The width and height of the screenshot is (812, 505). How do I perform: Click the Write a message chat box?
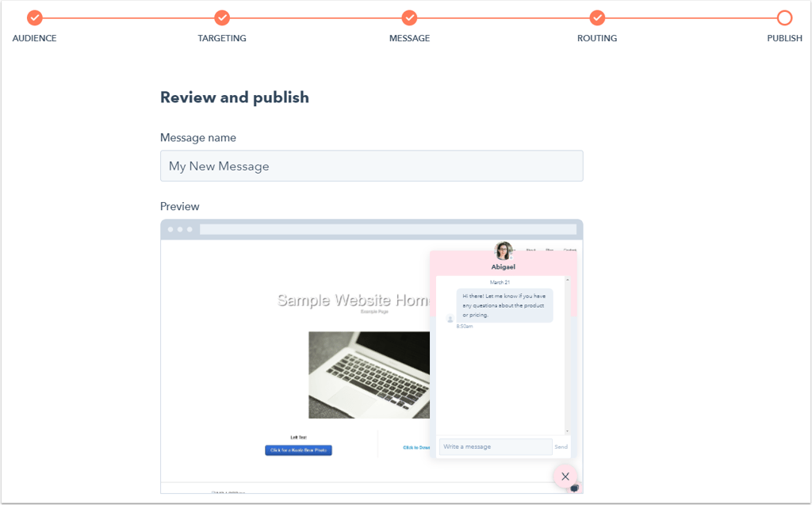tap(496, 446)
